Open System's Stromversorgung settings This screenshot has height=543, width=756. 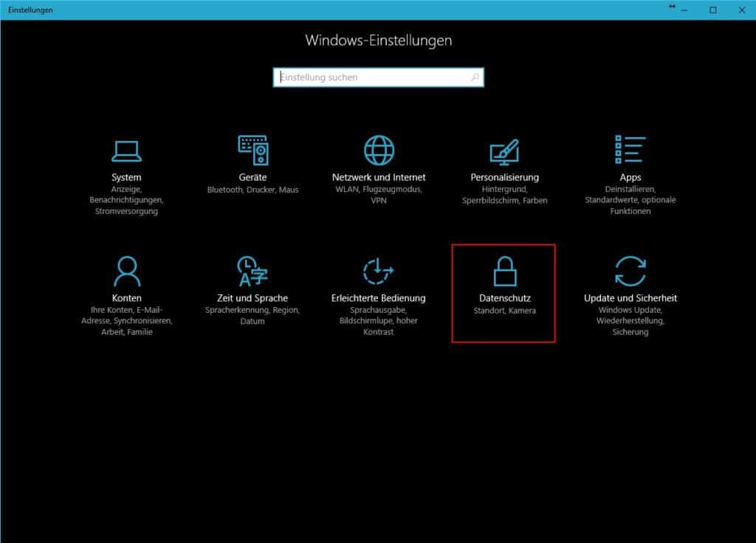pyautogui.click(x=126, y=210)
